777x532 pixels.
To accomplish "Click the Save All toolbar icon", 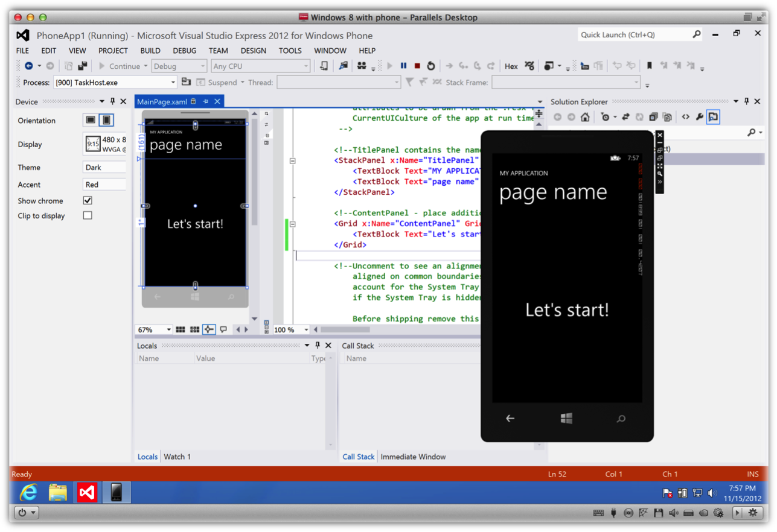I will click(83, 66).
